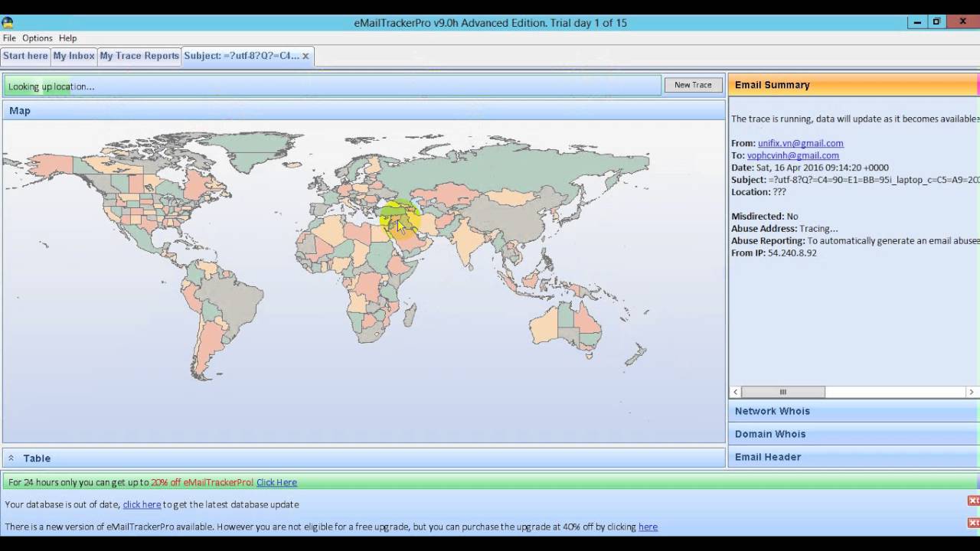Click the Misdirected: No text
Viewport: 980px width, 551px height.
[765, 217]
